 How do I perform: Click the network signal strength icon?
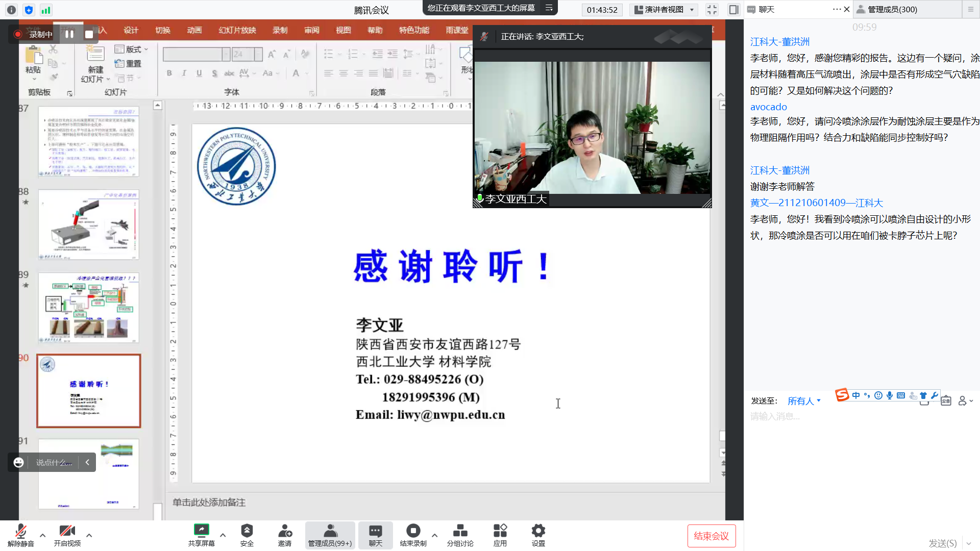tap(46, 10)
